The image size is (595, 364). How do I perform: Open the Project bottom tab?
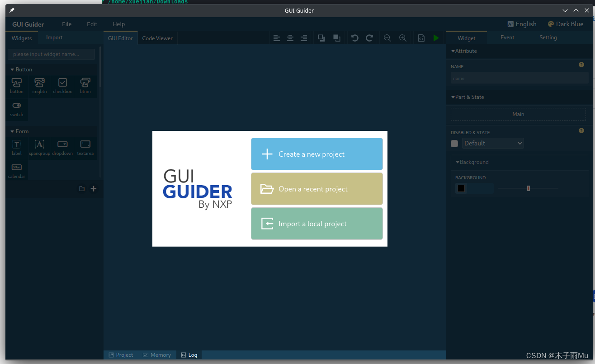click(121, 355)
